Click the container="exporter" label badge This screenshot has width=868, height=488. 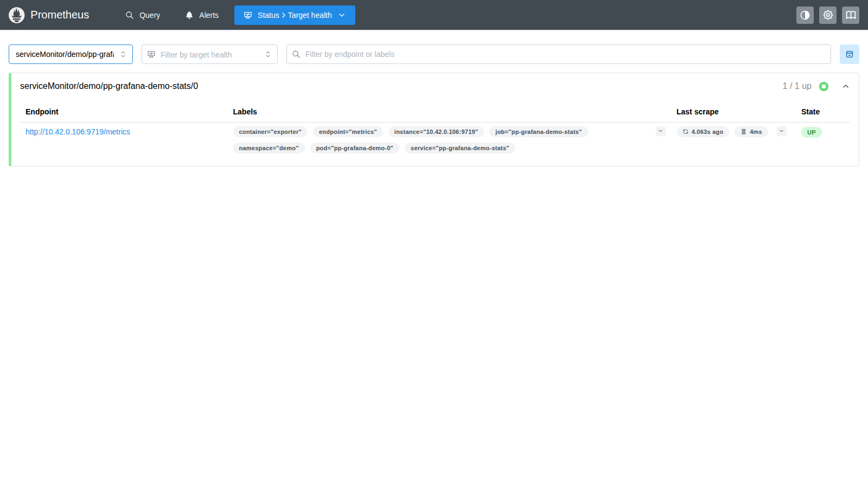(x=270, y=132)
